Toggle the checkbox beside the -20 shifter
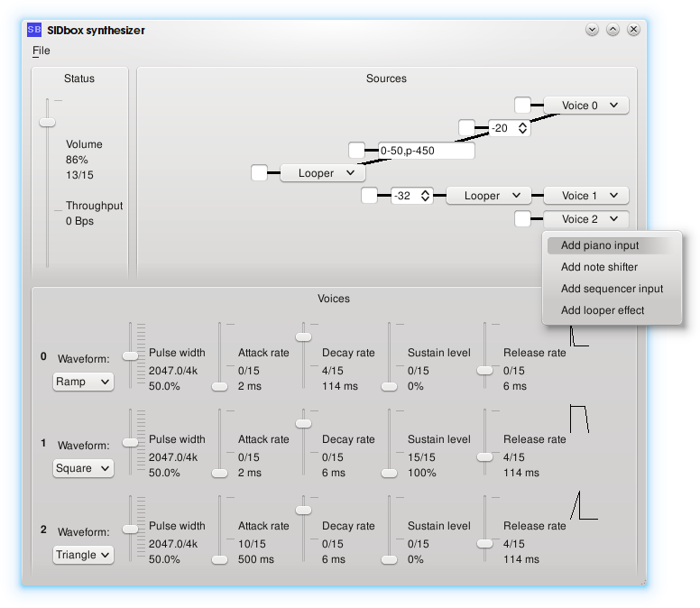The image size is (700, 608). (x=466, y=128)
